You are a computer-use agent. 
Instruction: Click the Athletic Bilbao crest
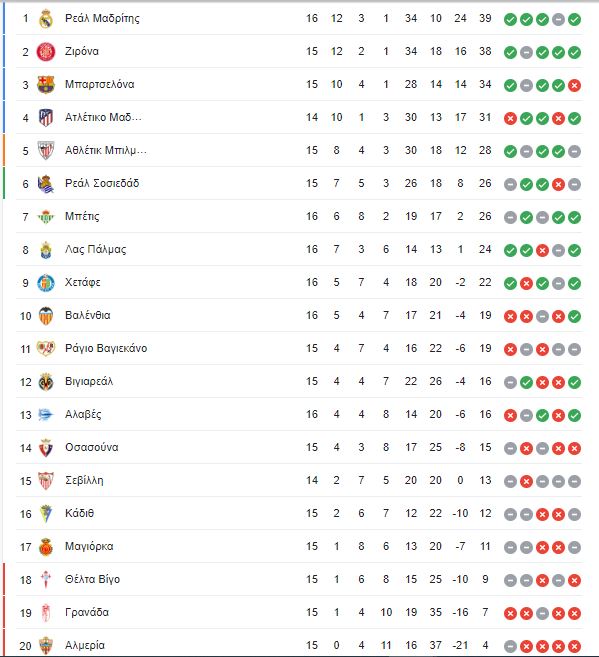pyautogui.click(x=46, y=150)
